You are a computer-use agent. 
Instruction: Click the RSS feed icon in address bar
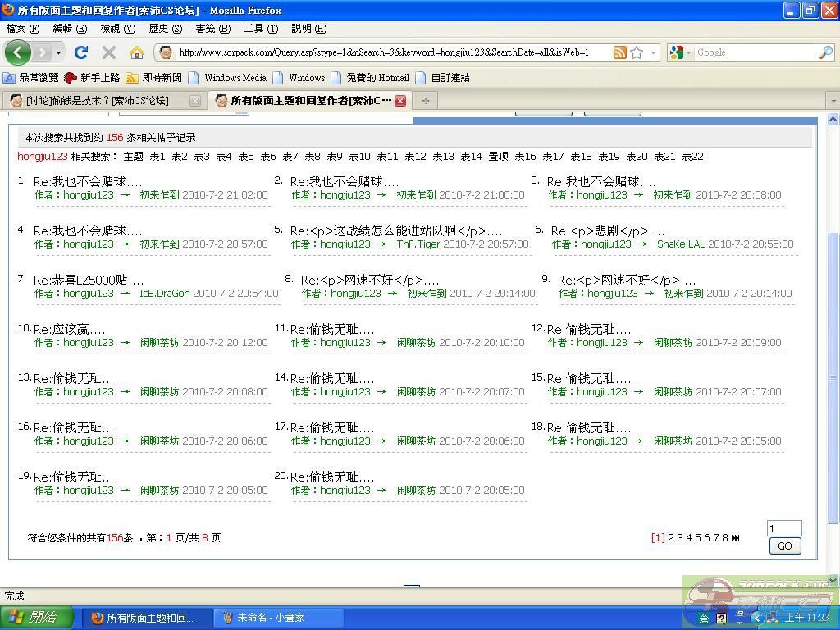tap(620, 52)
